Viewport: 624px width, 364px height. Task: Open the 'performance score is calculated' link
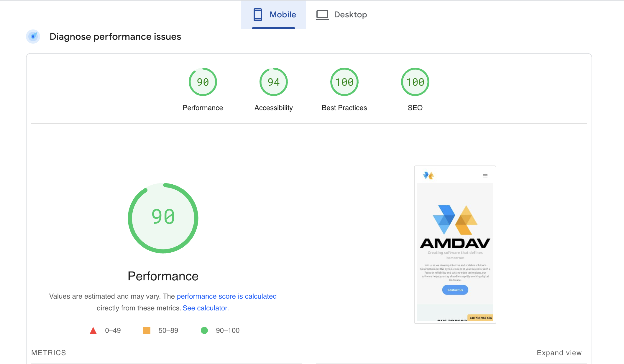tap(226, 296)
